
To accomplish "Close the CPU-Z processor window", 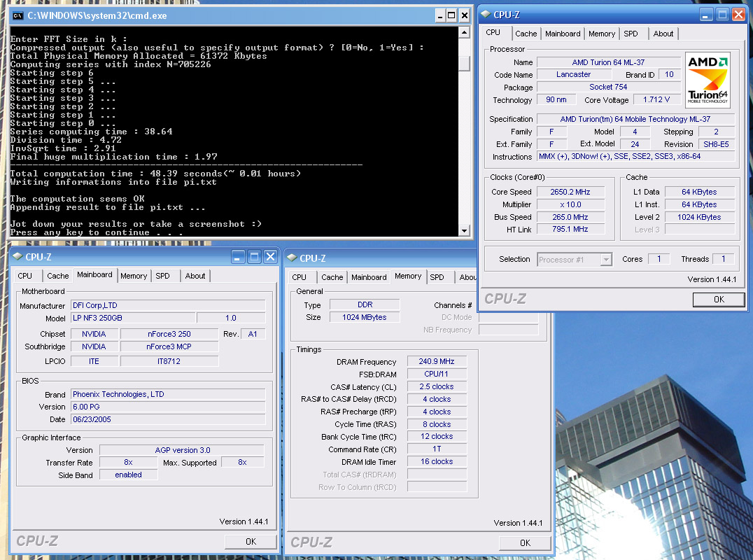I will pos(738,15).
